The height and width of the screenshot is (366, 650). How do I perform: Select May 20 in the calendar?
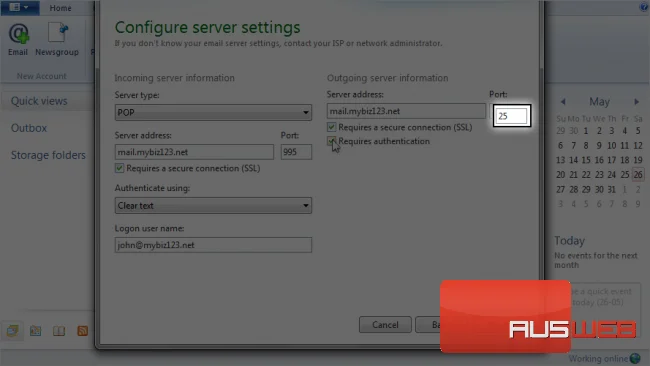tap(560, 175)
